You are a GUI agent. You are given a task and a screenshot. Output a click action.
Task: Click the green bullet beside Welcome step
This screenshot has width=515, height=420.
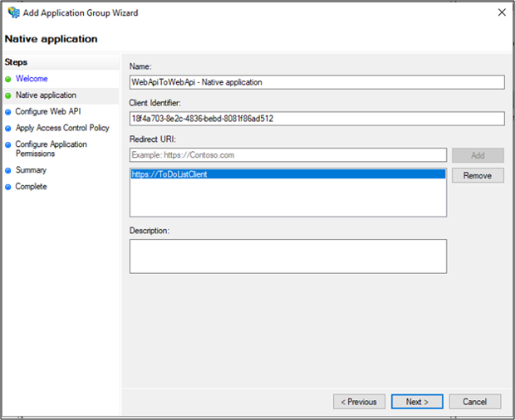coord(8,79)
